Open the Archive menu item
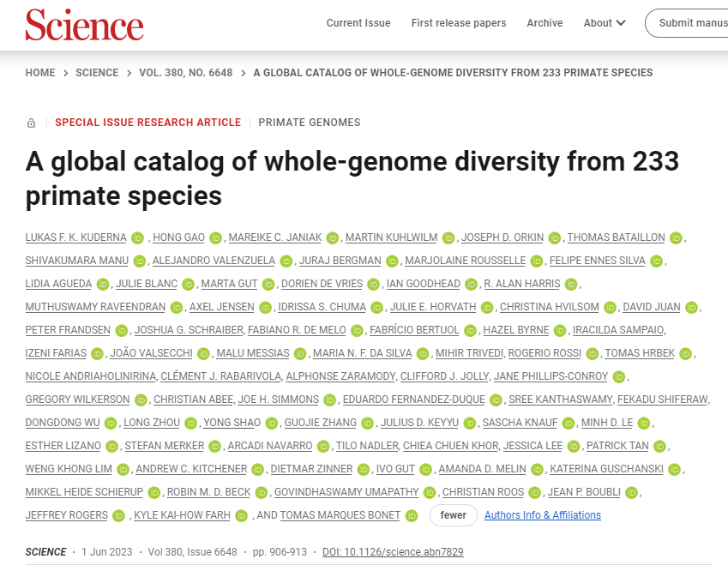The width and height of the screenshot is (728, 565). pyautogui.click(x=544, y=23)
